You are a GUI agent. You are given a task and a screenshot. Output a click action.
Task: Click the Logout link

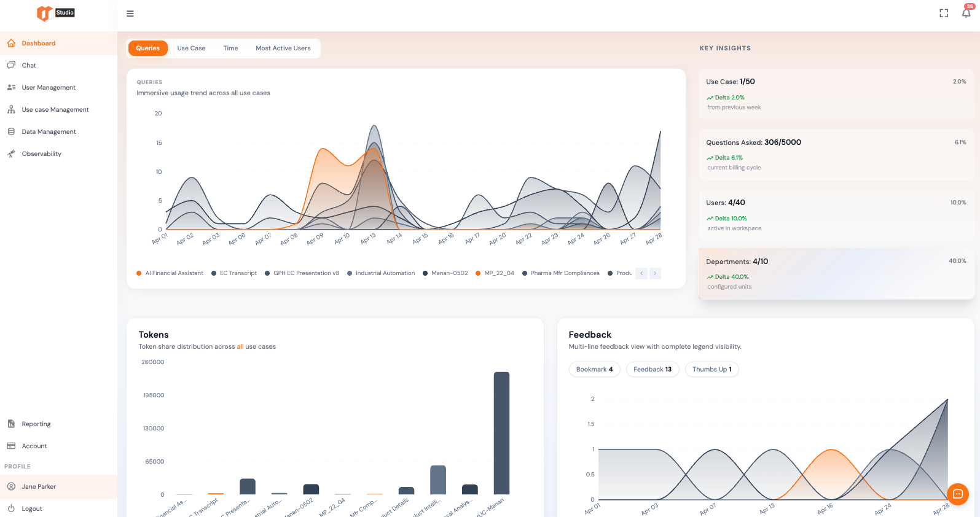[58, 508]
